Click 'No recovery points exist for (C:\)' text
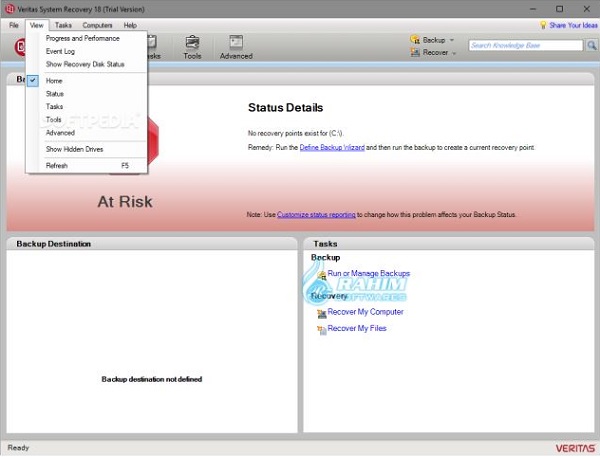600x457 pixels. click(295, 133)
